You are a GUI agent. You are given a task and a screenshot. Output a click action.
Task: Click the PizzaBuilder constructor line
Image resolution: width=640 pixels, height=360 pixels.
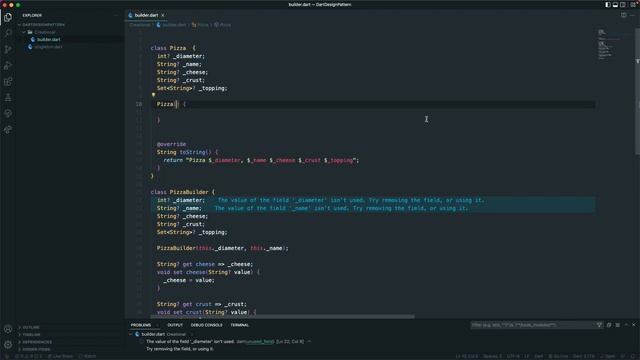pyautogui.click(x=222, y=248)
